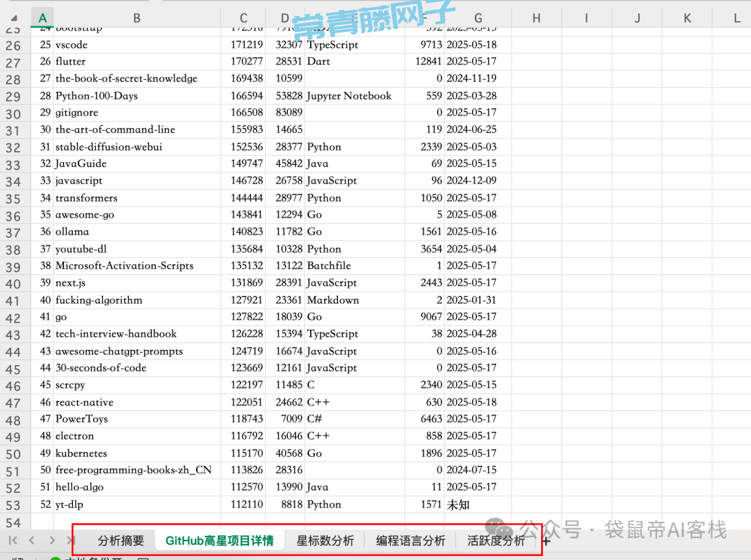Image resolution: width=751 pixels, height=560 pixels.
Task: Select the PowerToys cell
Action: [x=137, y=419]
